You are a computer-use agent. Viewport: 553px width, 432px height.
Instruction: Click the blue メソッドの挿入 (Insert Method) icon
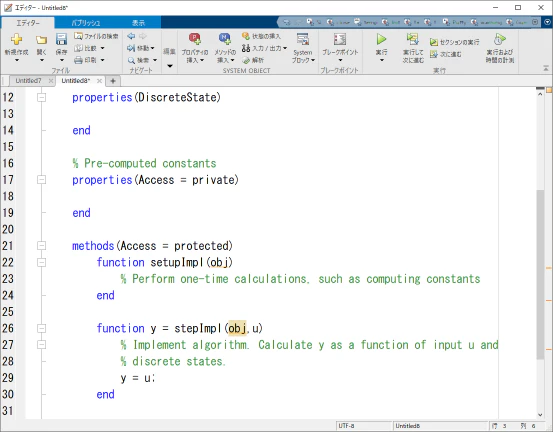[225, 39]
